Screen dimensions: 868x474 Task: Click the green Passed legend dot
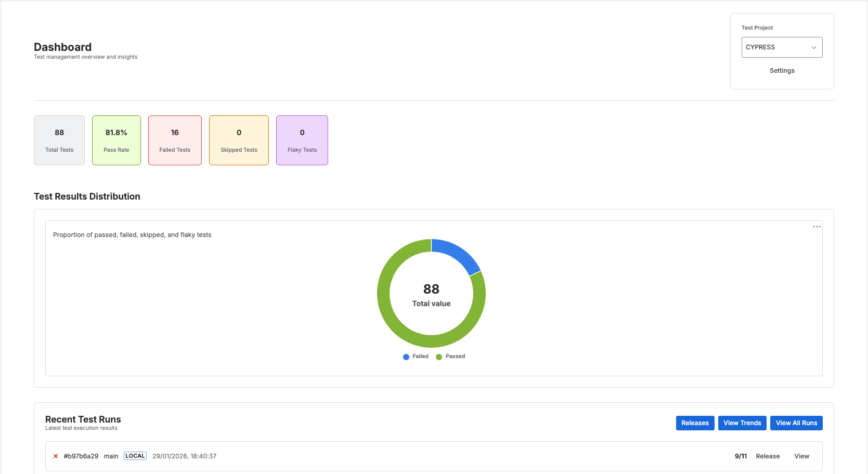pos(439,357)
